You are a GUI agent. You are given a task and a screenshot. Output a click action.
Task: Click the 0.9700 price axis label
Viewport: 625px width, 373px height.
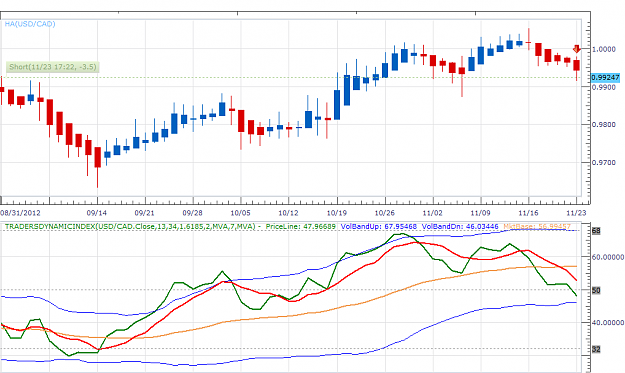pos(604,163)
